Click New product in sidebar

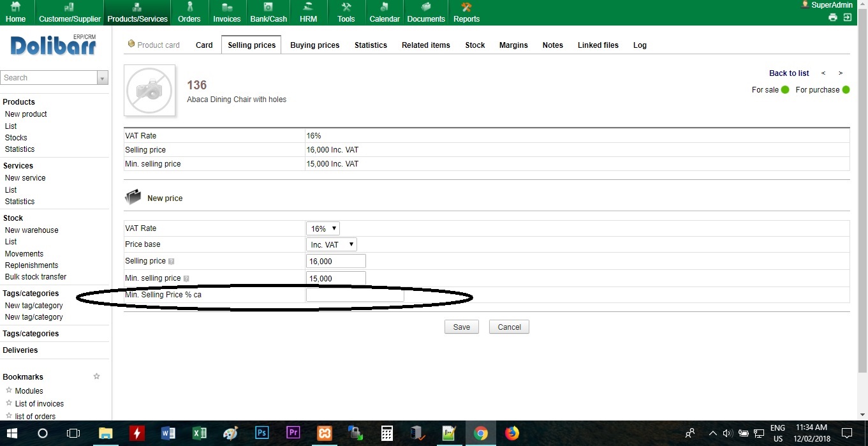(x=26, y=114)
